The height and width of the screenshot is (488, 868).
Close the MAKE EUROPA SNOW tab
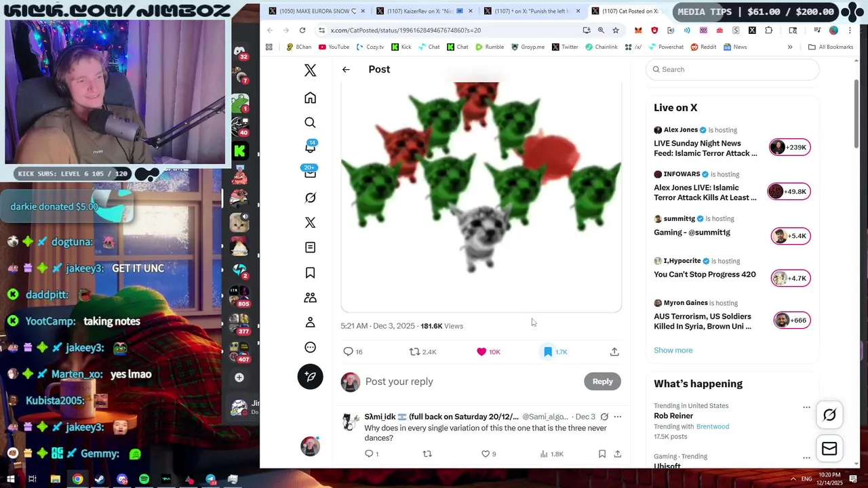[363, 11]
